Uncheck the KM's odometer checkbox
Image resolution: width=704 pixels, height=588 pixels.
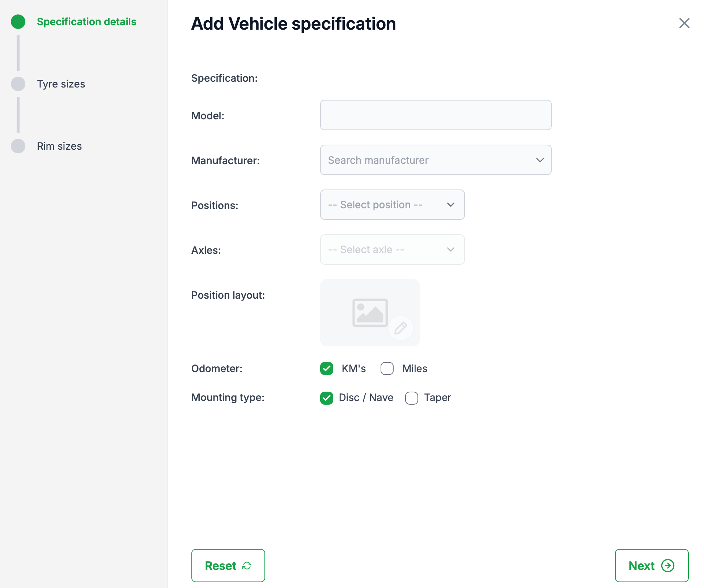tap(327, 368)
